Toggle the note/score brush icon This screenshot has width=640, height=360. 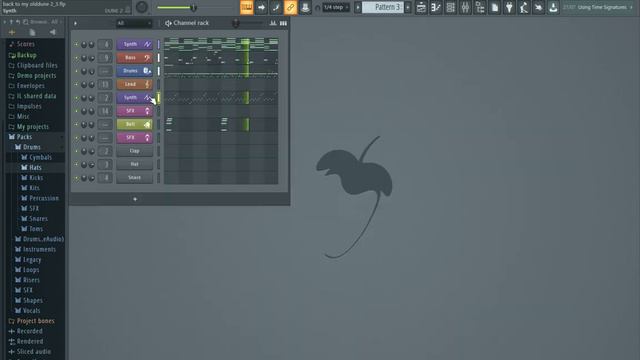pos(276,7)
